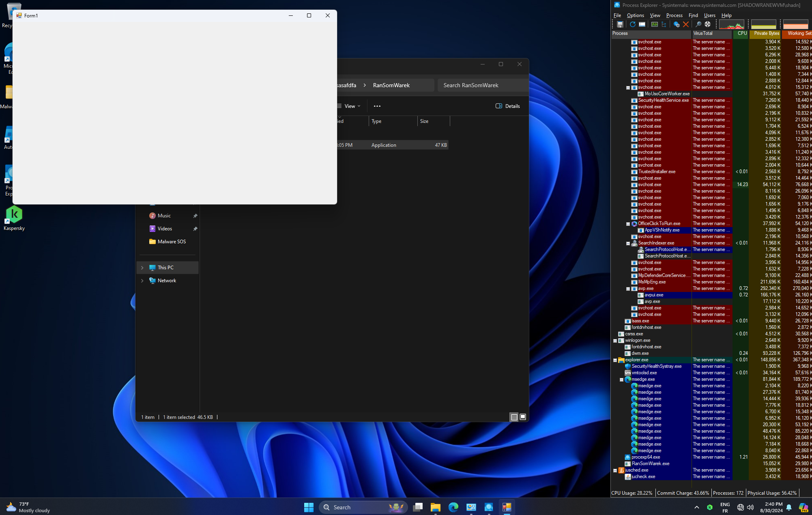Open the View dropdown in File Explorer
This screenshot has width=812, height=515.
(x=349, y=106)
